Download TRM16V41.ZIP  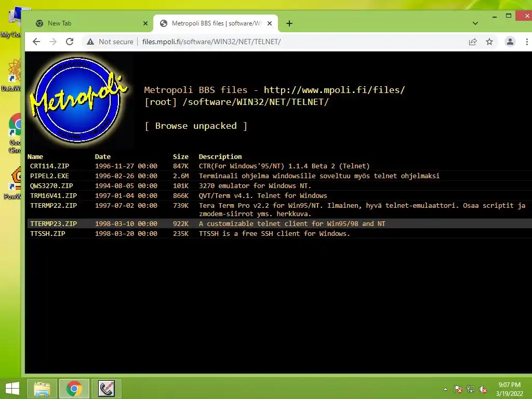[x=54, y=196]
